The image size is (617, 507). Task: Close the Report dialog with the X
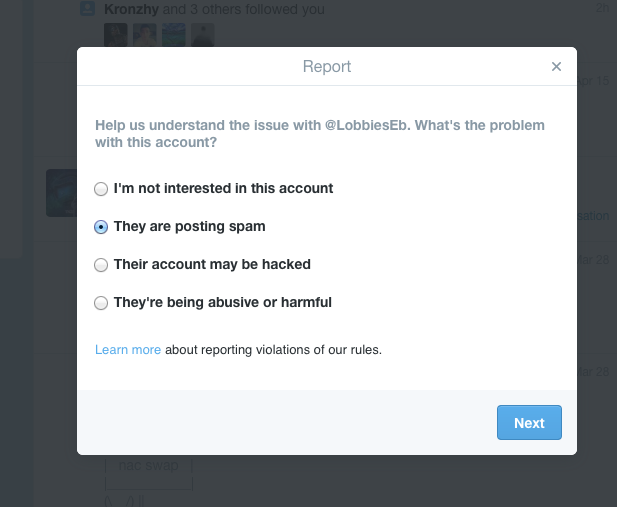pos(556,67)
